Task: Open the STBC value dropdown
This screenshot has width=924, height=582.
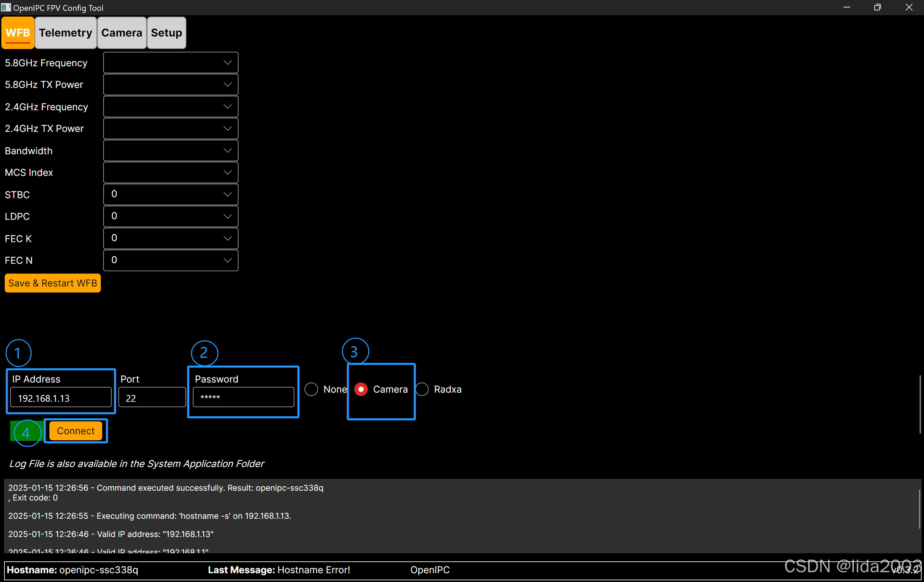Action: click(171, 194)
